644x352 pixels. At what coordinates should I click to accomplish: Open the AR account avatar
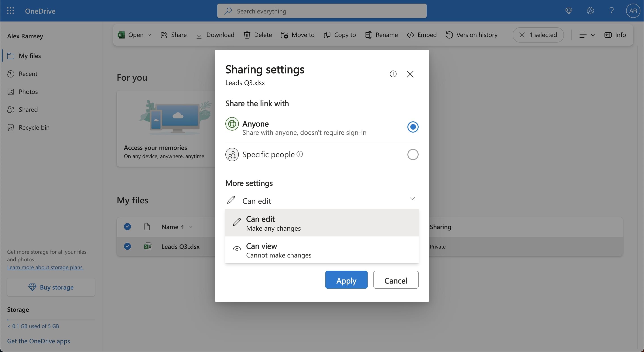pos(633,11)
